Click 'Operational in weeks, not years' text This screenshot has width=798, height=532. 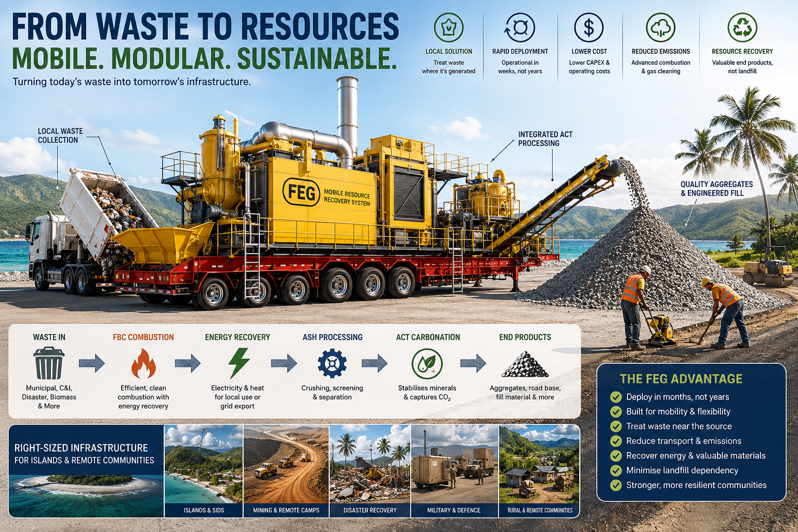point(520,67)
